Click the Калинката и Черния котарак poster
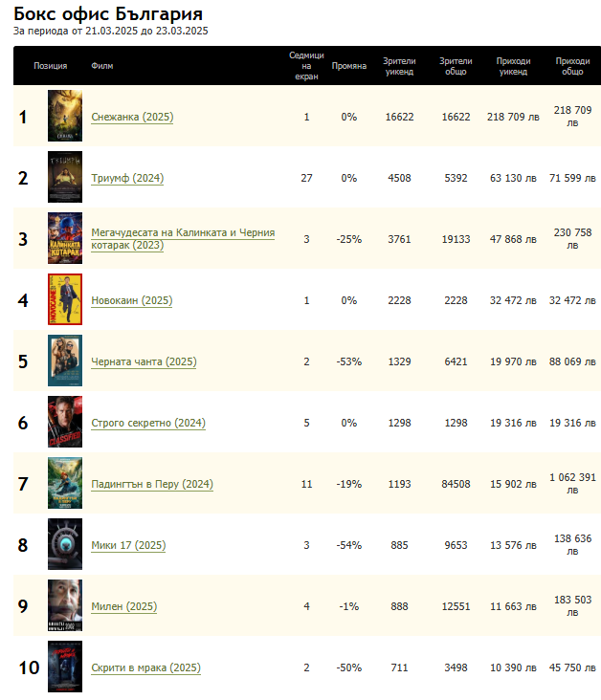The height and width of the screenshot is (700, 601). (x=65, y=239)
